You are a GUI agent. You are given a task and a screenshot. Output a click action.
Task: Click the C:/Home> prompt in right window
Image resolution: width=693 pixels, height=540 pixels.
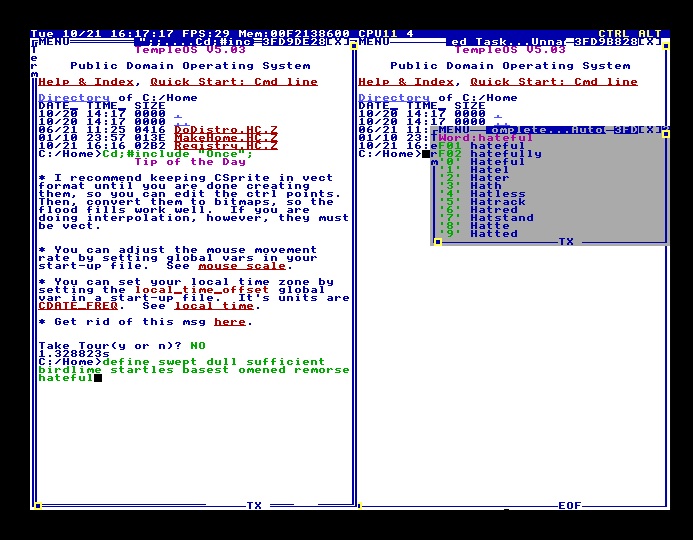click(x=390, y=154)
